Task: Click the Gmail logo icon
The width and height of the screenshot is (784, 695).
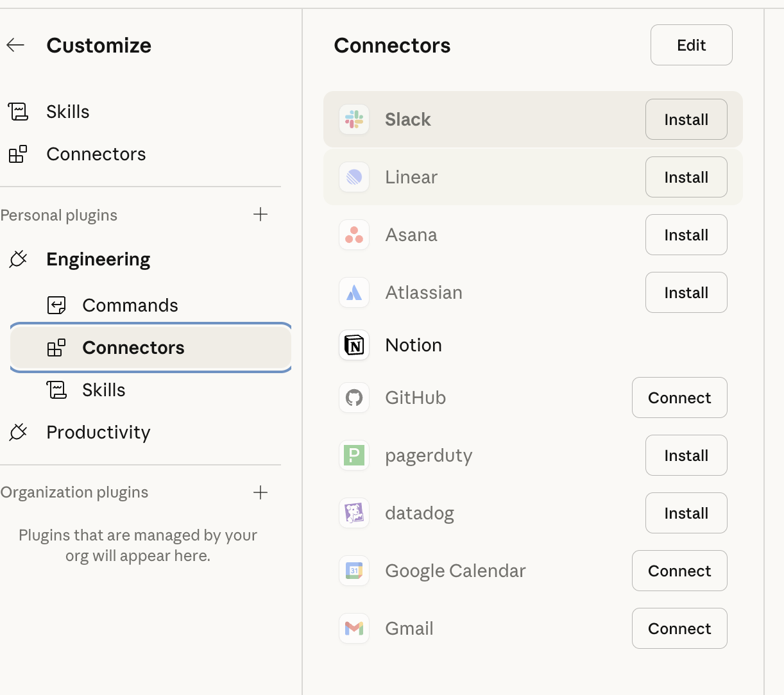Action: [354, 628]
